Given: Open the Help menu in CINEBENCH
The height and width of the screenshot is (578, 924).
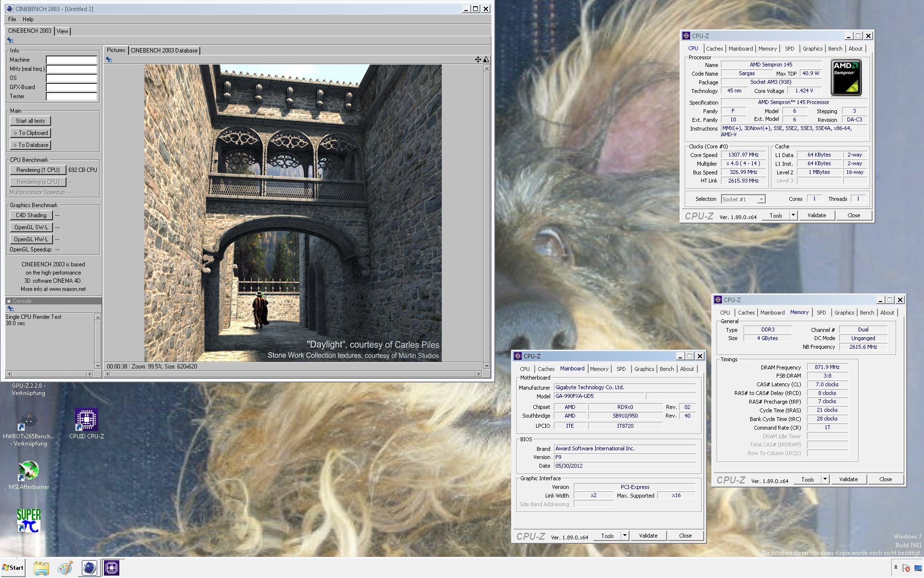Looking at the screenshot, I should (x=28, y=19).
